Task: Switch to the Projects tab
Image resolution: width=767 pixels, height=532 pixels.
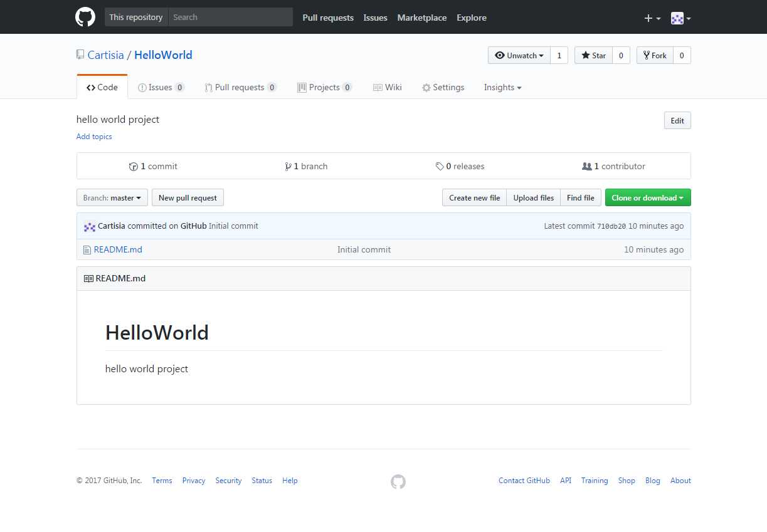Action: tap(325, 87)
